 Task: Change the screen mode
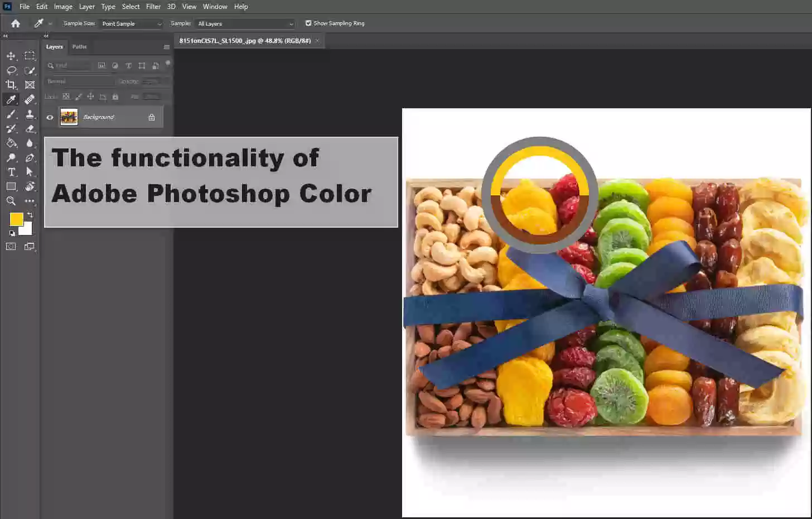tap(30, 246)
